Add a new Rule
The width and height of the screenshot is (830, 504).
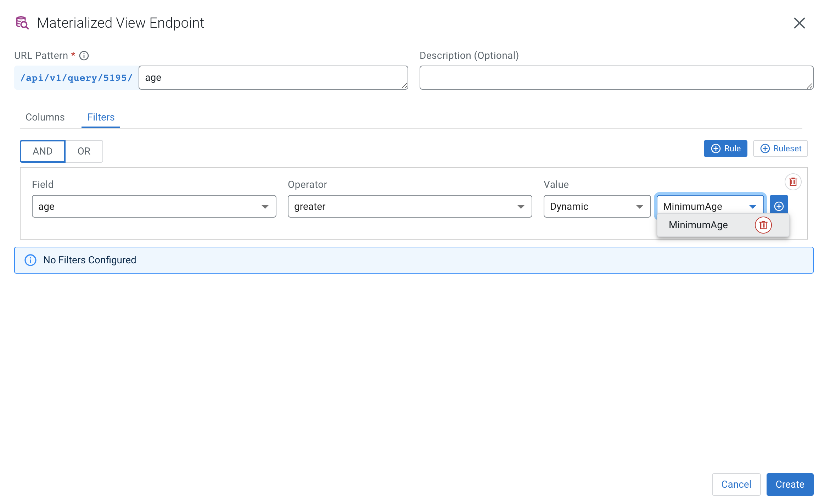[x=725, y=149]
